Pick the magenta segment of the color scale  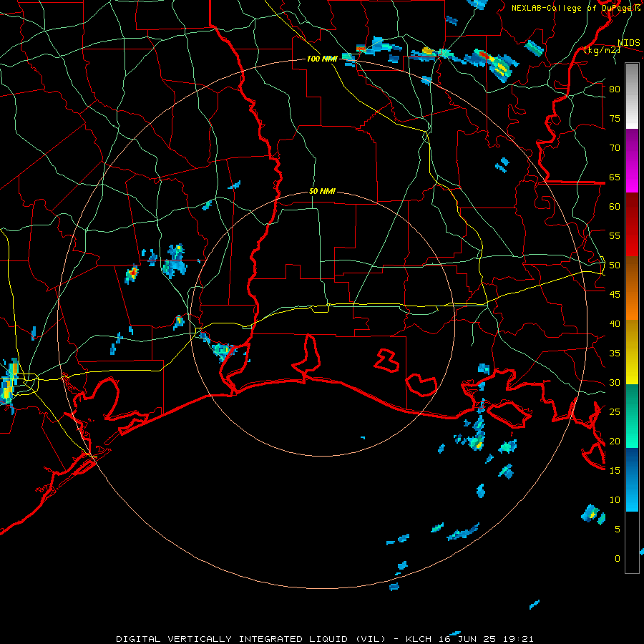[x=632, y=160]
